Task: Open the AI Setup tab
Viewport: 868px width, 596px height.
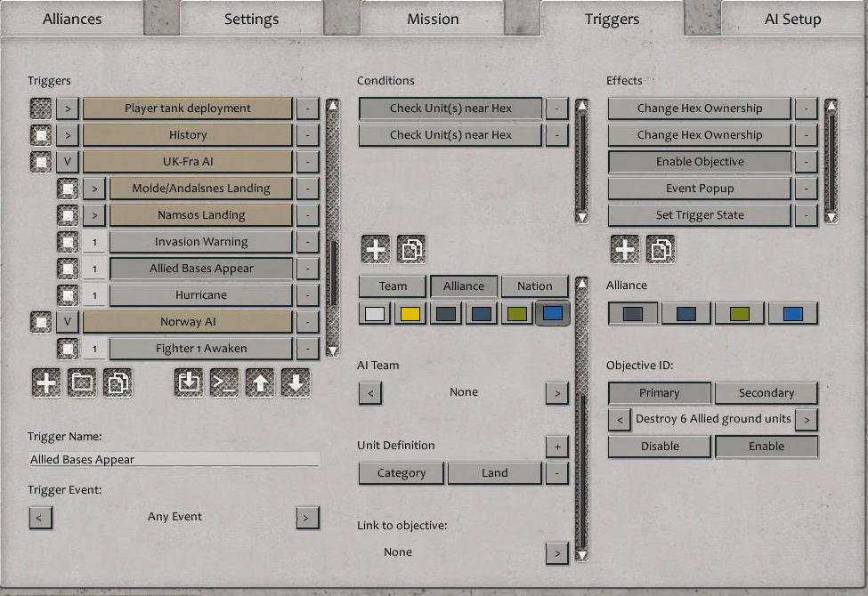Action: click(x=792, y=19)
